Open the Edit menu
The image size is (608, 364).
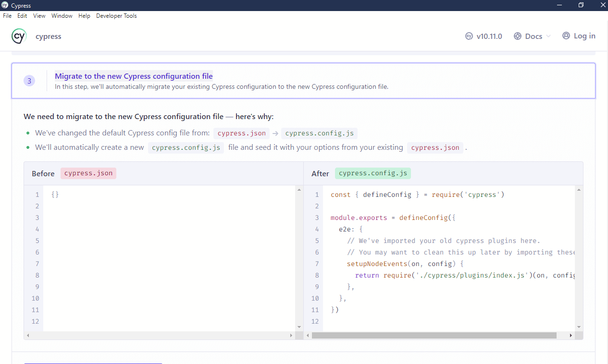[x=22, y=15]
